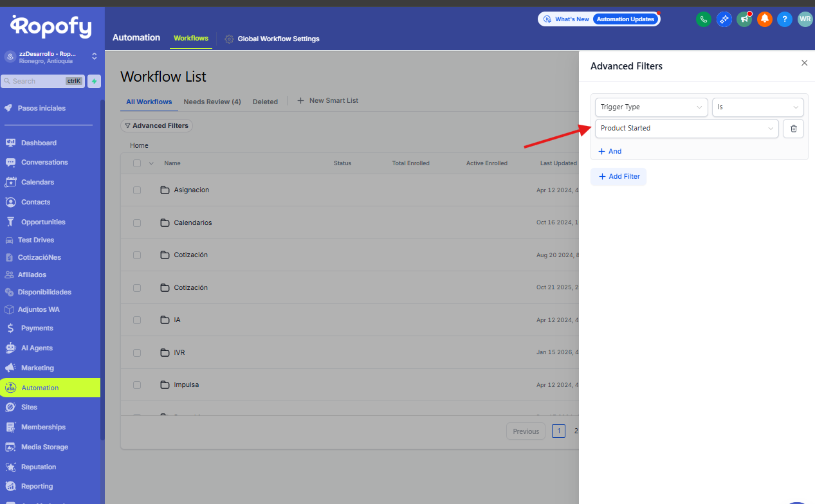Open the orange notifications bell
Image resolution: width=815 pixels, height=504 pixels.
click(x=764, y=19)
